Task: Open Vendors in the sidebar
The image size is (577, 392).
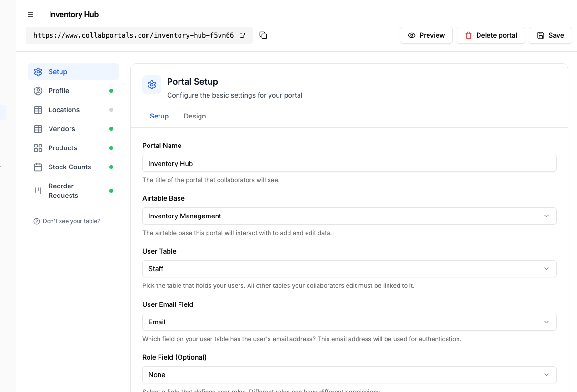Action: point(73,129)
